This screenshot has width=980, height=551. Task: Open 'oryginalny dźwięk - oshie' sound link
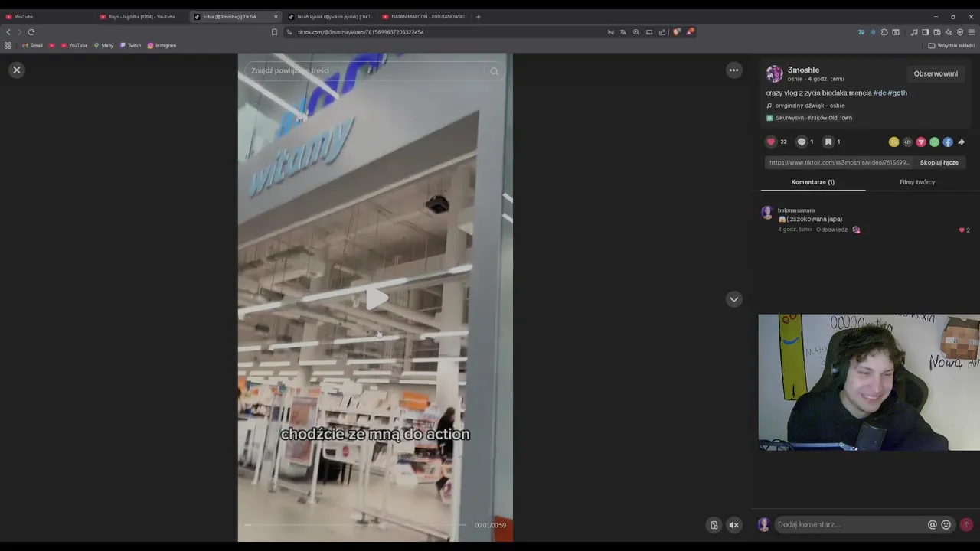pyautogui.click(x=810, y=106)
